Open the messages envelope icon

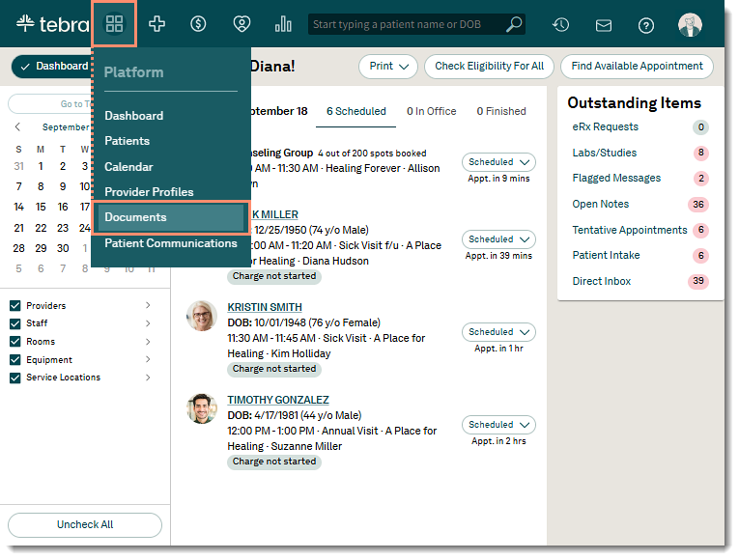click(x=604, y=25)
